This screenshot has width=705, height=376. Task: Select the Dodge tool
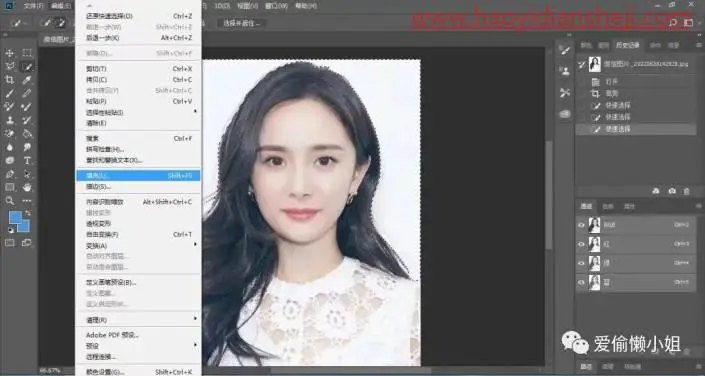point(27,147)
